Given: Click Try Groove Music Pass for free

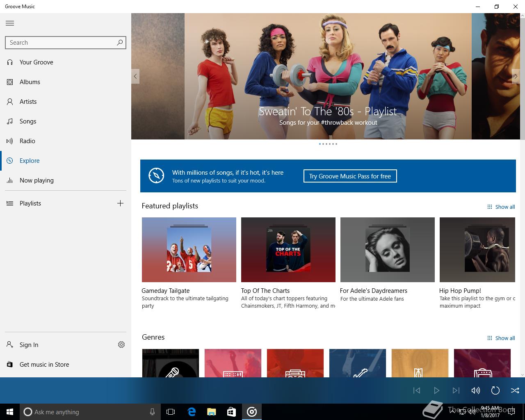Looking at the screenshot, I should pos(350,176).
